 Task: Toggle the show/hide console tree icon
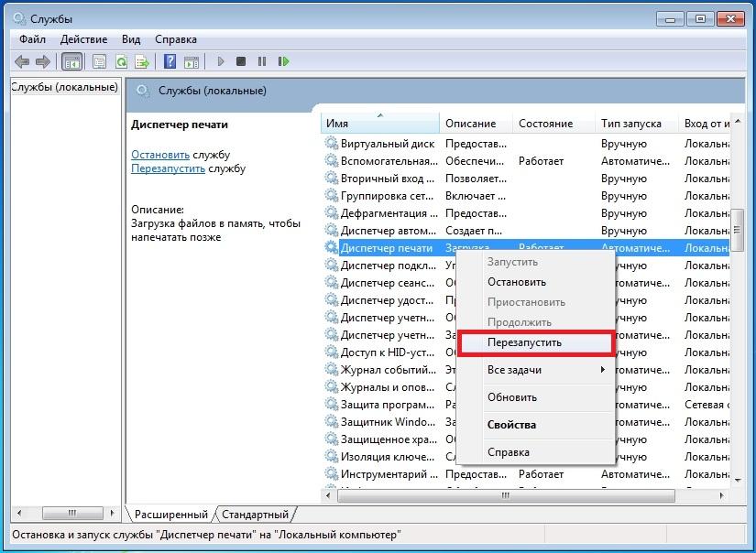tap(71, 62)
